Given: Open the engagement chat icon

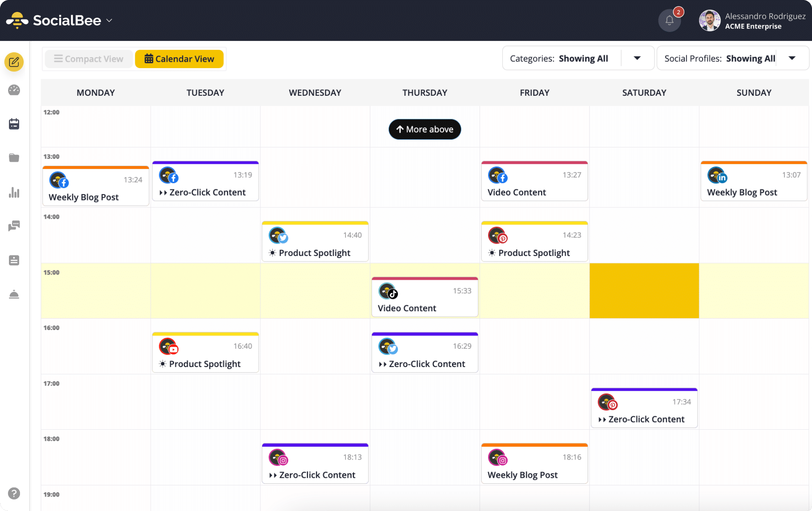Looking at the screenshot, I should click(14, 226).
